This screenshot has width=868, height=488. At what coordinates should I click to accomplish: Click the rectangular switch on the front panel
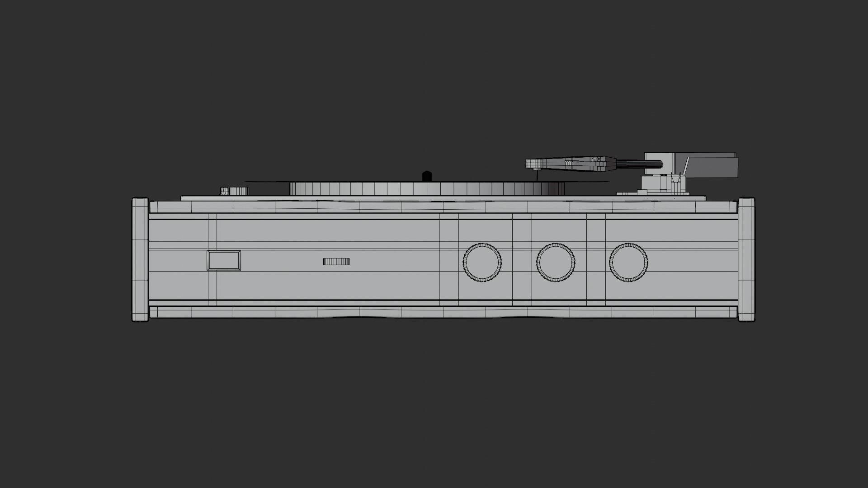point(224,261)
